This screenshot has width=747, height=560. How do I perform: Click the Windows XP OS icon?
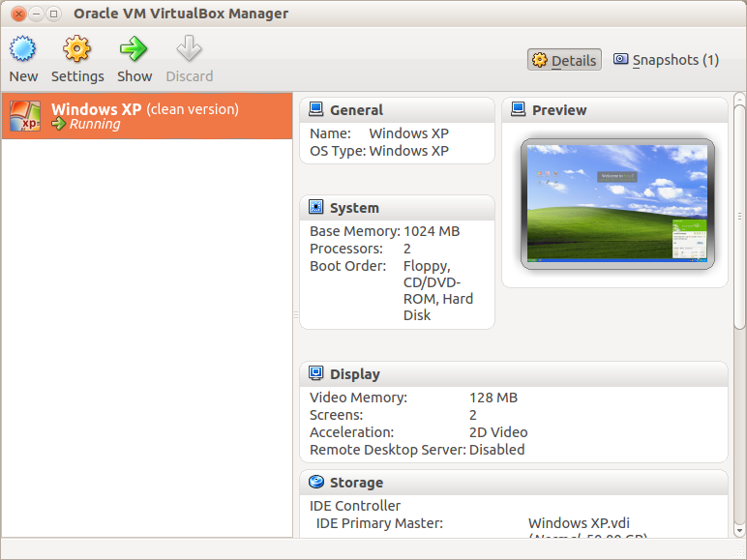25,116
